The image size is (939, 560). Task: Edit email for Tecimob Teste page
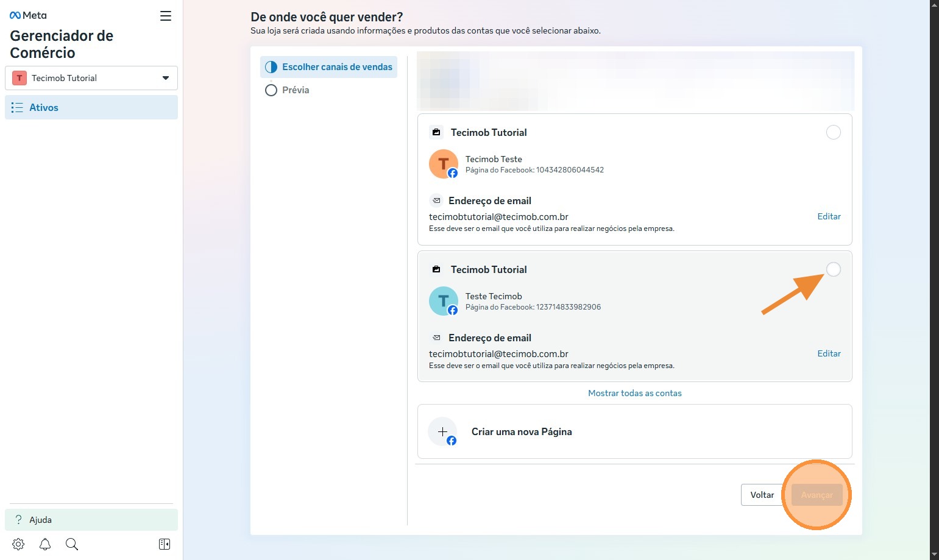point(829,216)
